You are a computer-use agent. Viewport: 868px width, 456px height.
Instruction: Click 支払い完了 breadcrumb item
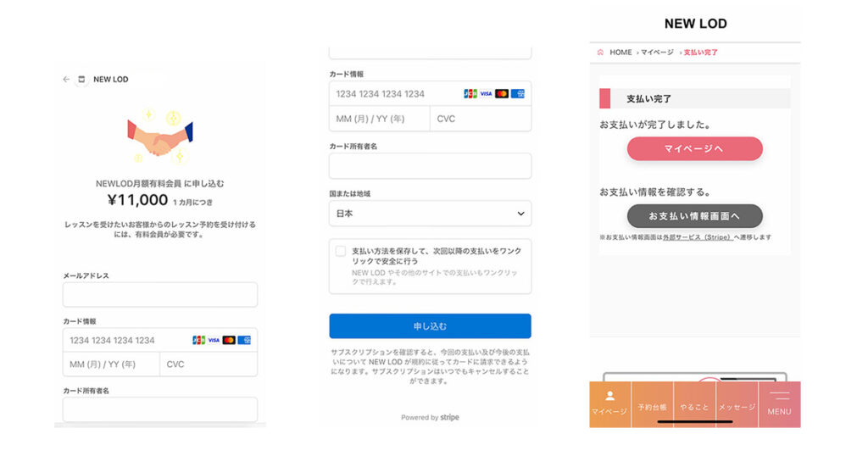[700, 52]
